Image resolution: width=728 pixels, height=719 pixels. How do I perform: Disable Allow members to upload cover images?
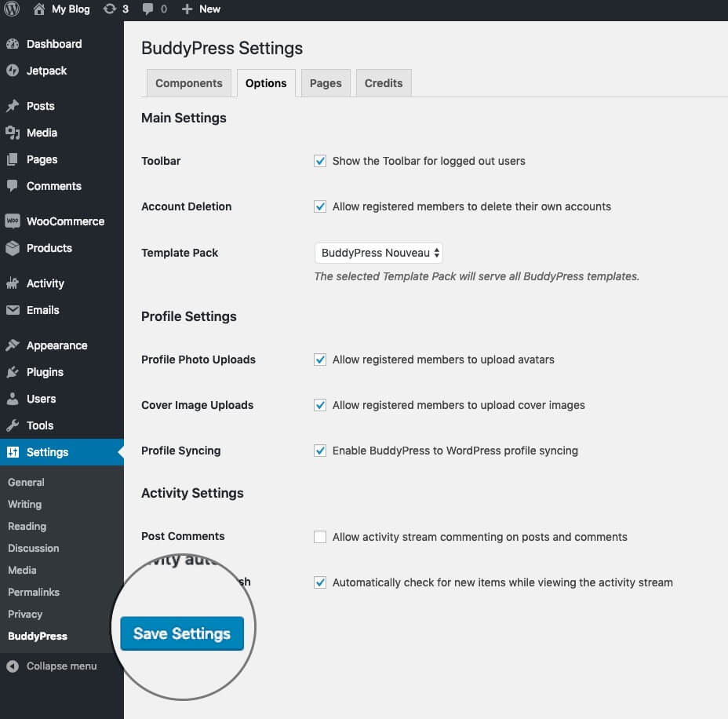tap(320, 405)
